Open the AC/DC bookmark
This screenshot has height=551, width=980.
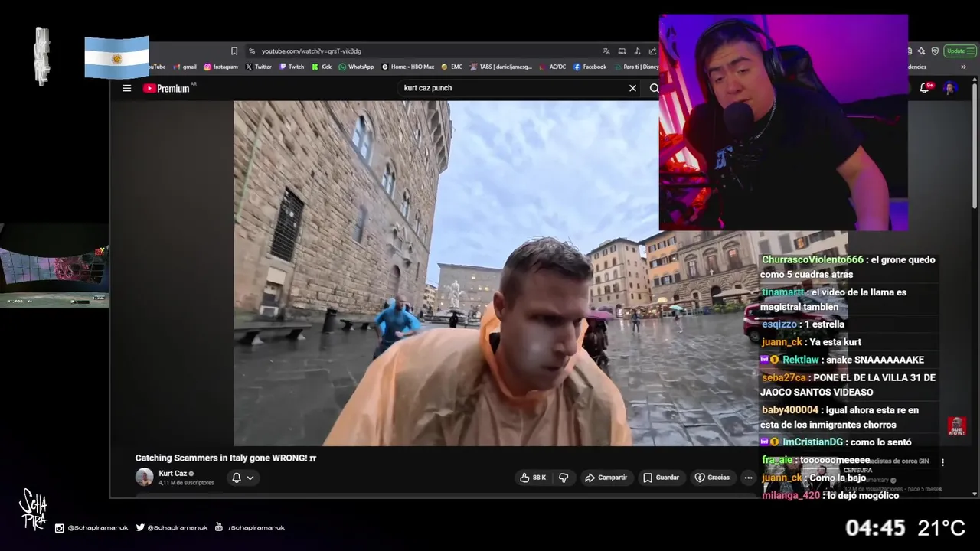pos(552,67)
